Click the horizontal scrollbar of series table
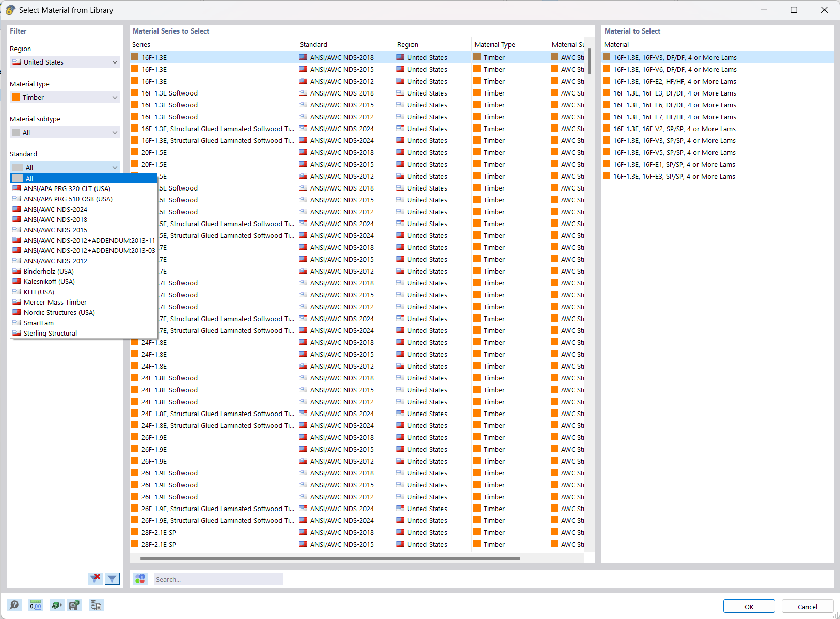 [x=330, y=558]
